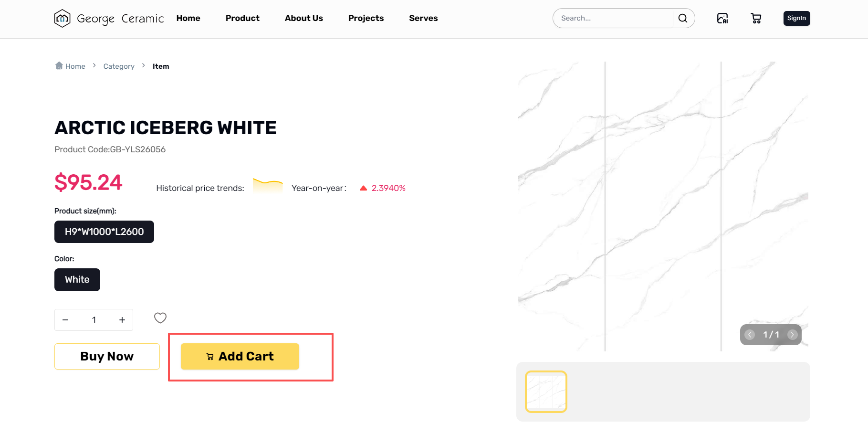Screen dimensions: 868x434
Task: Click the Home breadcrumb house icon
Action: 59,65
